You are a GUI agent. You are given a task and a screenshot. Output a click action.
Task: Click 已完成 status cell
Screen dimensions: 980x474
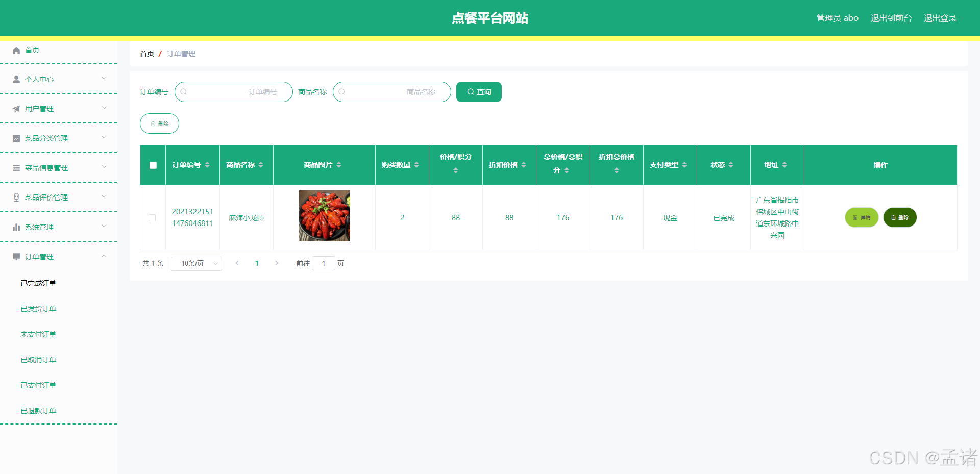[724, 218]
